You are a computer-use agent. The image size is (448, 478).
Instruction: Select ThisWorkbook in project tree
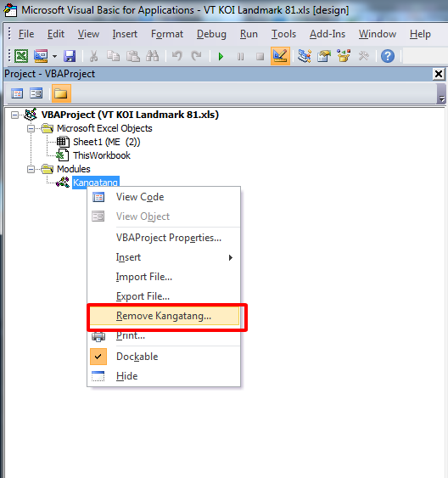(102, 155)
